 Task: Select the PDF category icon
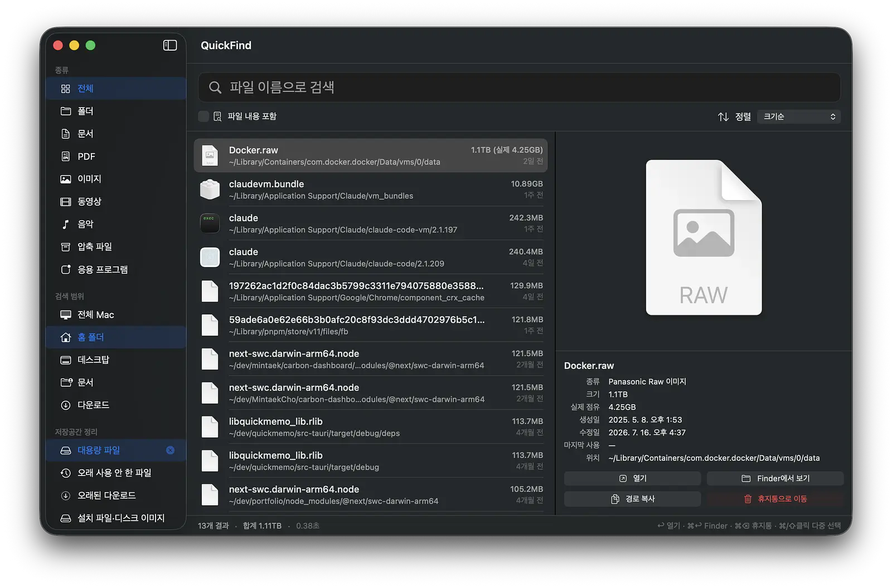pos(66,157)
